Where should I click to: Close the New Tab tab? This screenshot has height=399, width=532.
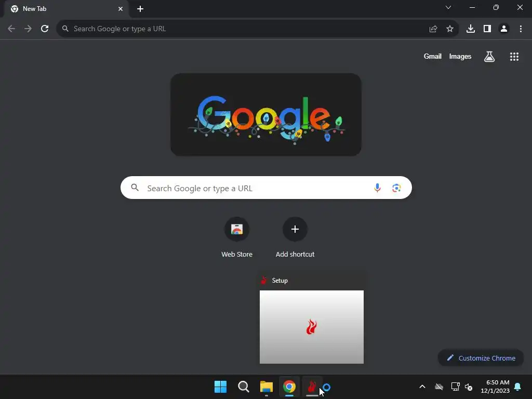pyautogui.click(x=121, y=9)
